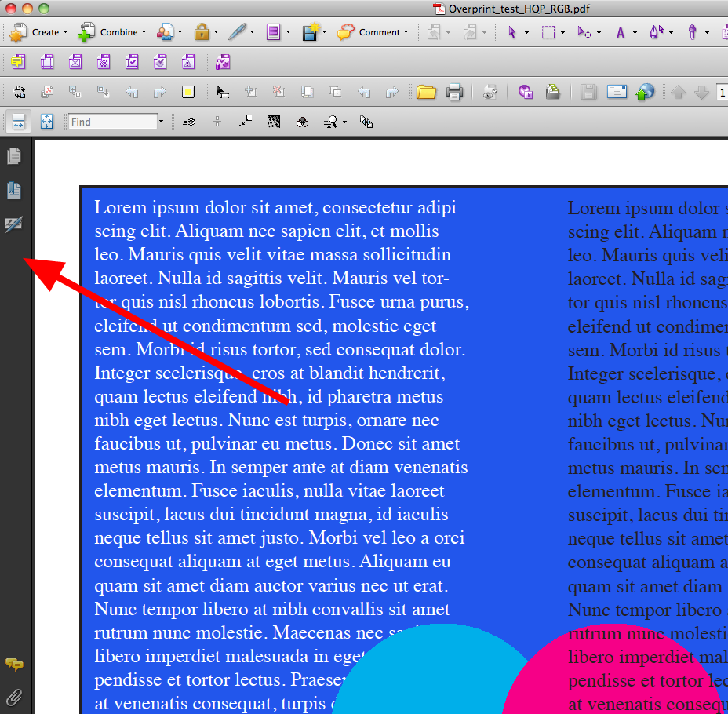728x714 pixels.
Task: Expand the Select Objects tool dropdown arrow
Action: click(526, 32)
